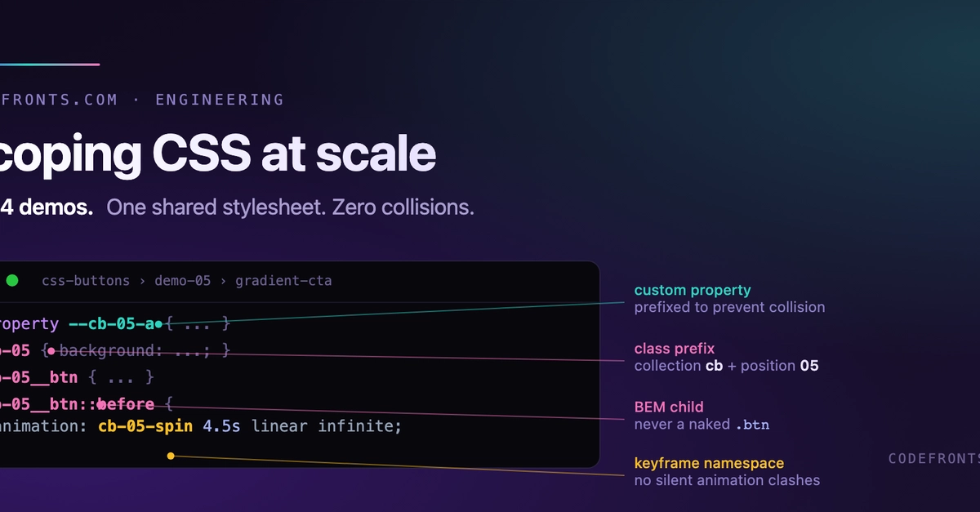Select the gradient-cta breadcrumb item

pos(283,281)
